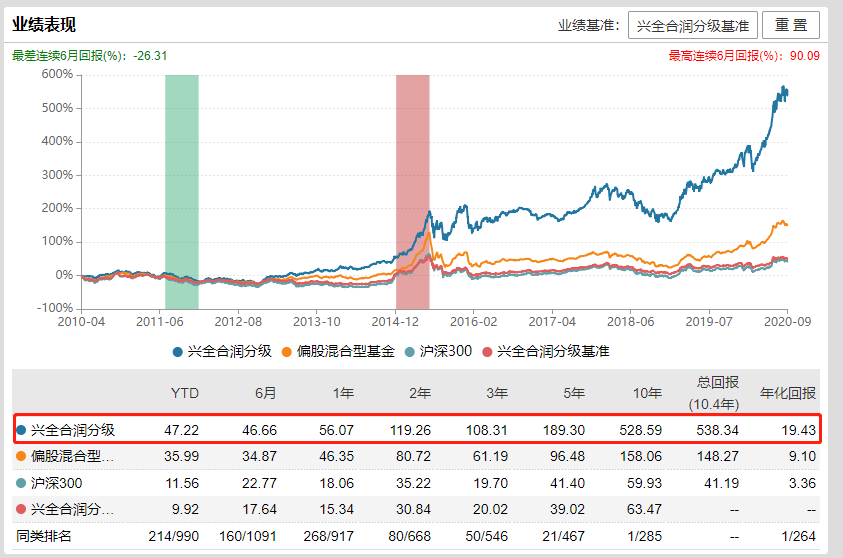Click the 600% y-axis label
Image resolution: width=843 pixels, height=558 pixels.
tap(57, 74)
